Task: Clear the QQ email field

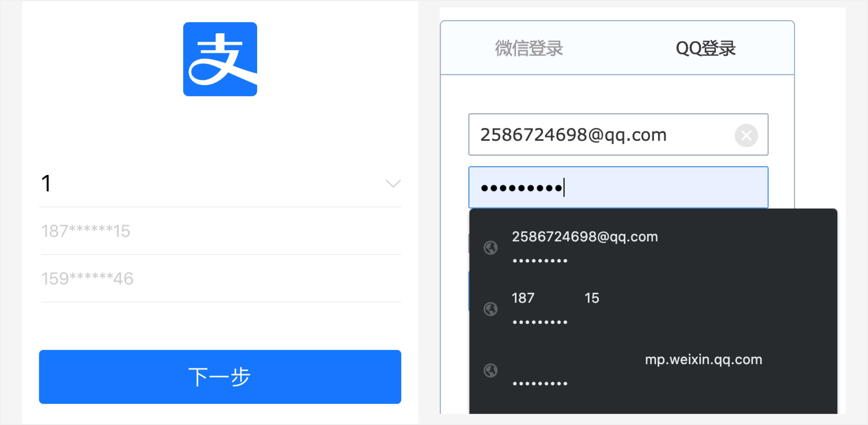Action: tap(746, 135)
